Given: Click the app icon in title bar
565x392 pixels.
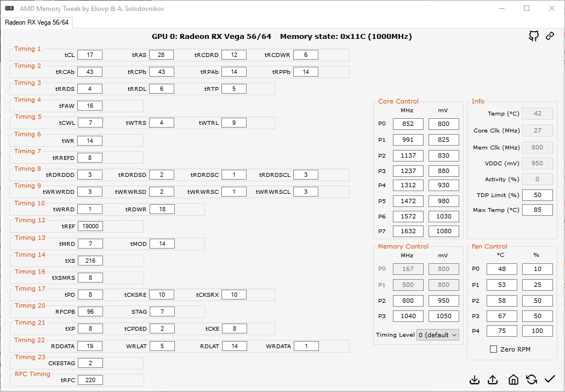Looking at the screenshot, I should pos(10,8).
